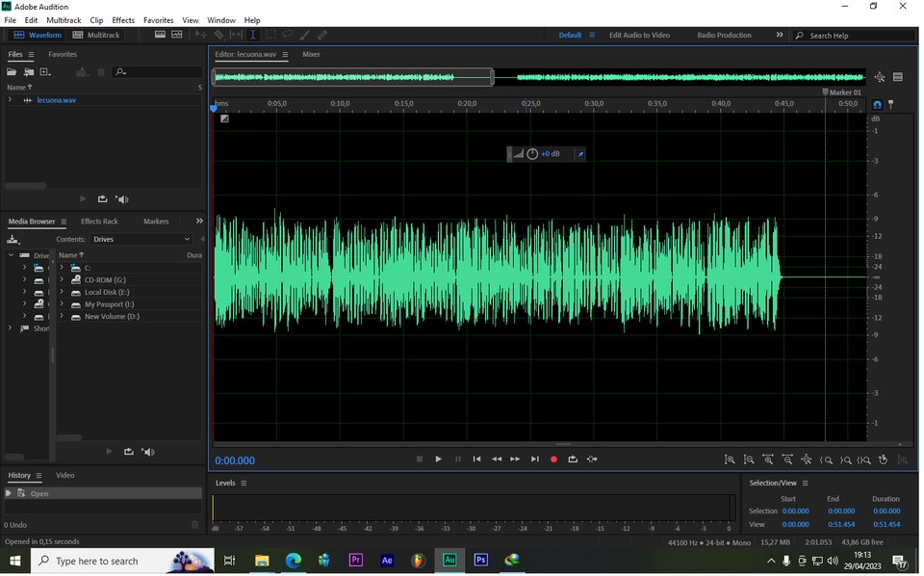The width and height of the screenshot is (924, 576).
Task: Click the Files panel search field
Action: (x=158, y=72)
